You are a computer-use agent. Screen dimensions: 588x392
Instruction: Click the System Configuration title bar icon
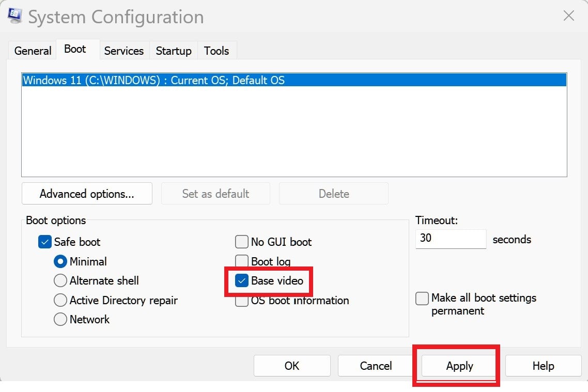pos(14,16)
